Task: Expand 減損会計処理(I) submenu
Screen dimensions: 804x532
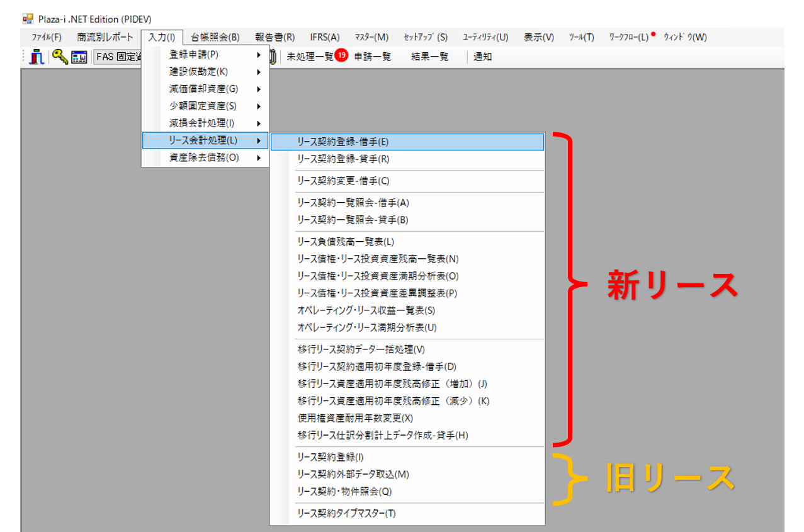Action: [205, 123]
